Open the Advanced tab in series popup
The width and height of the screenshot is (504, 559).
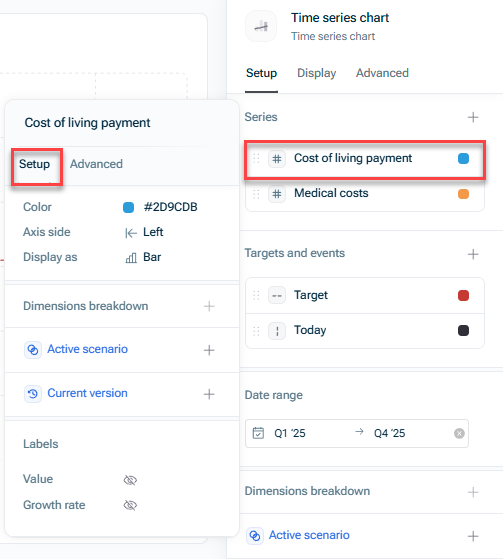coord(96,164)
